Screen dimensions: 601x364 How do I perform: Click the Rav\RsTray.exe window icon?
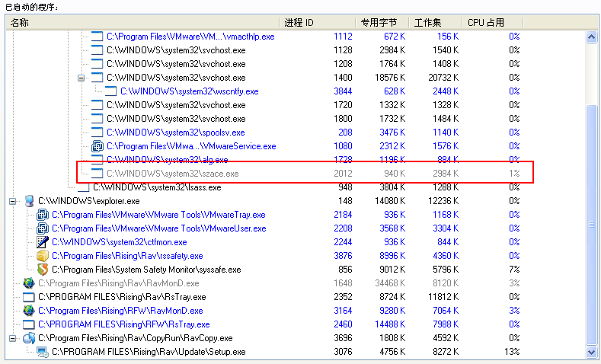(x=29, y=297)
